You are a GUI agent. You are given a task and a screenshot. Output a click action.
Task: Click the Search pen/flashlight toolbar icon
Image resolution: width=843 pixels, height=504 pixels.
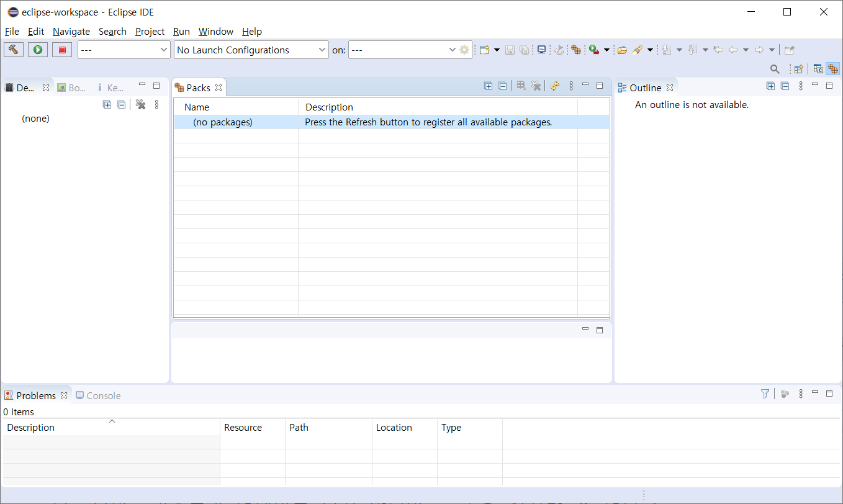tap(638, 50)
